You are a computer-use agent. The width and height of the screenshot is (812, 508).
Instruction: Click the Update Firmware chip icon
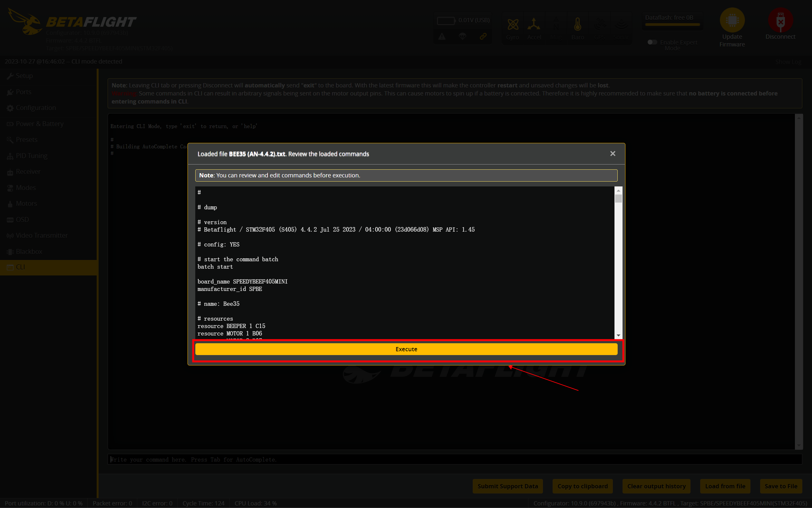(732, 20)
